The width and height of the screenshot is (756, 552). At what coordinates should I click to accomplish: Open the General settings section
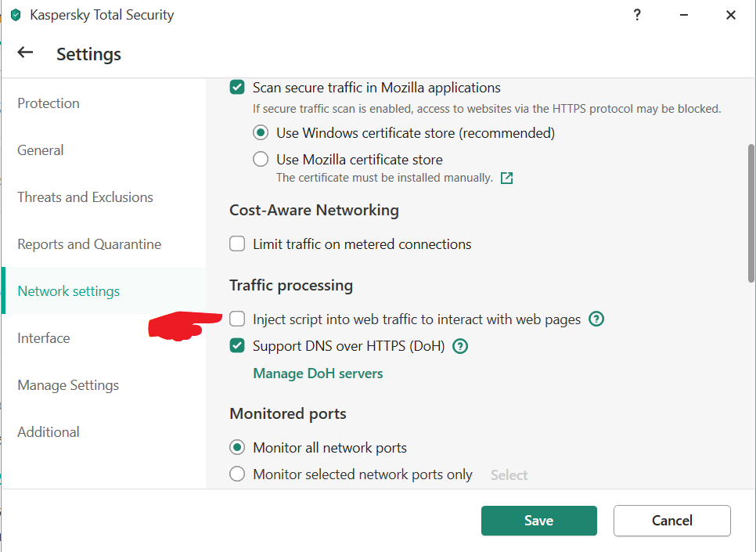coord(103,150)
